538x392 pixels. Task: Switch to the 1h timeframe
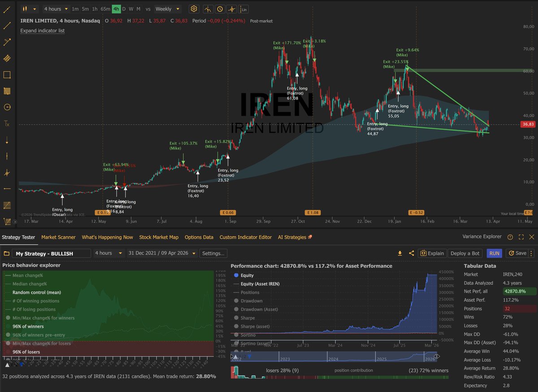tap(95, 9)
